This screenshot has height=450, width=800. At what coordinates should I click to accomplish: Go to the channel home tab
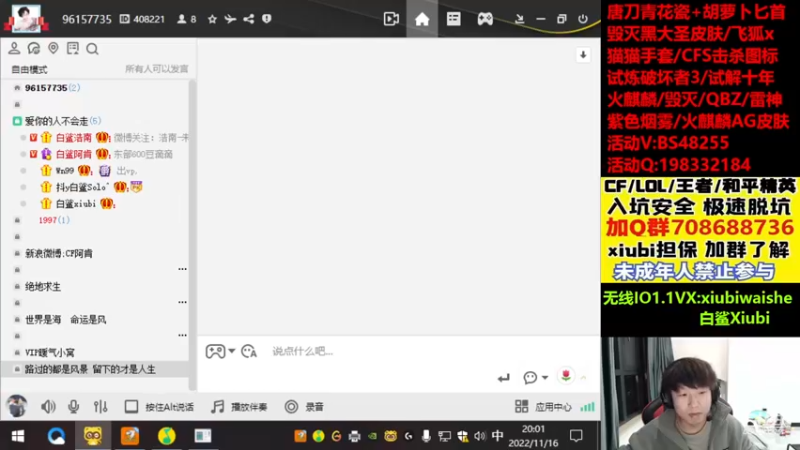[x=422, y=19]
